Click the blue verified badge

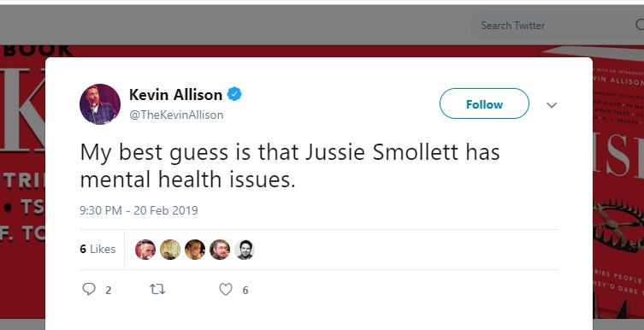(x=234, y=94)
